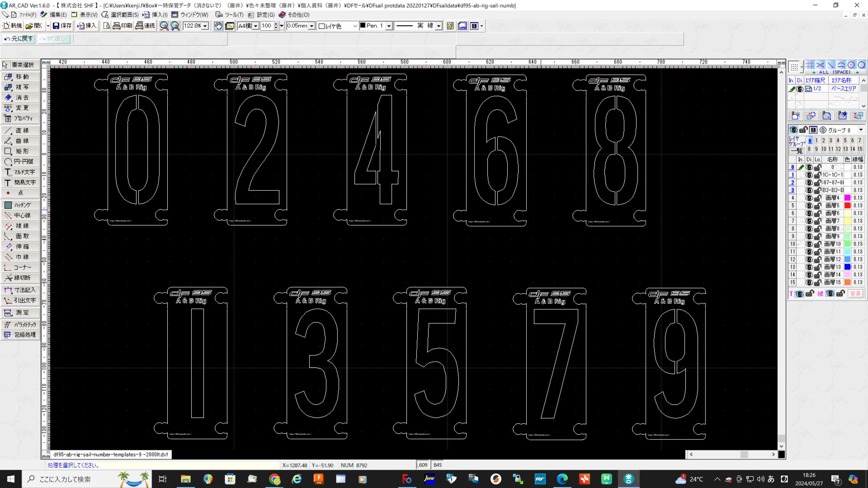This screenshot has width=868, height=488.
Task: Click the 0.05mm line width field
Action: click(297, 26)
